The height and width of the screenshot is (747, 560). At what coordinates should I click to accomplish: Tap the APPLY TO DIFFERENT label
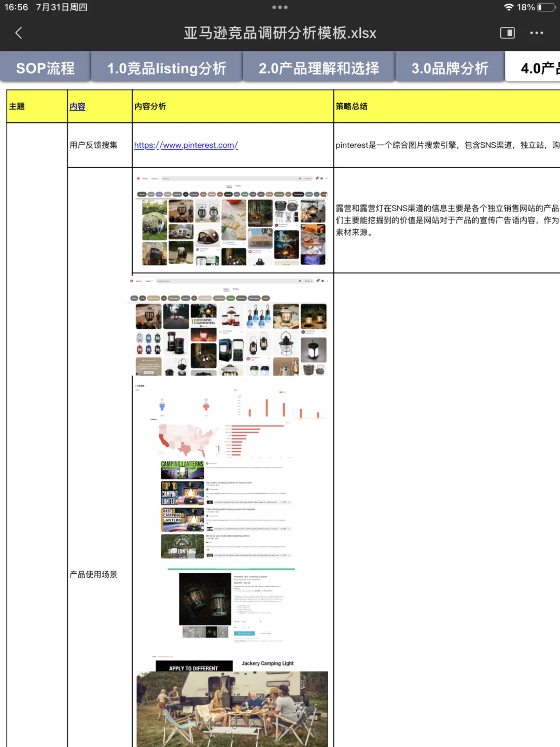click(193, 668)
